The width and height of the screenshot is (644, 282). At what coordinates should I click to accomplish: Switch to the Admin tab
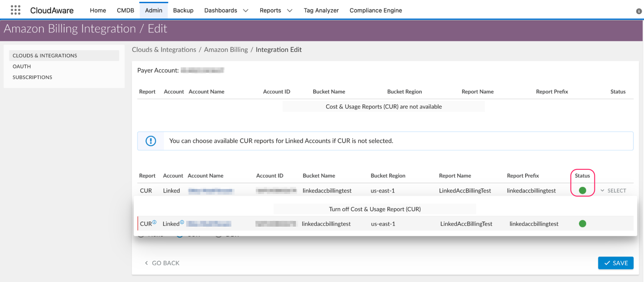click(153, 10)
